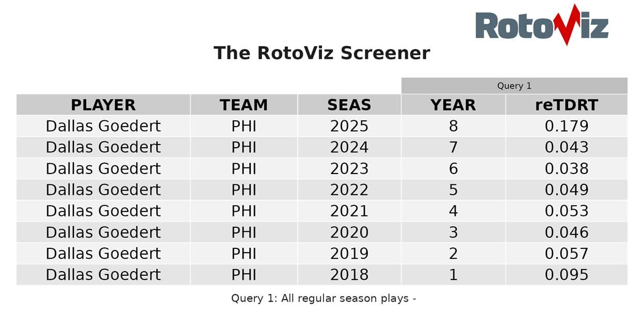Click the 0.095 reTDRT value
Viewport: 644px width, 313px height.
566,275
